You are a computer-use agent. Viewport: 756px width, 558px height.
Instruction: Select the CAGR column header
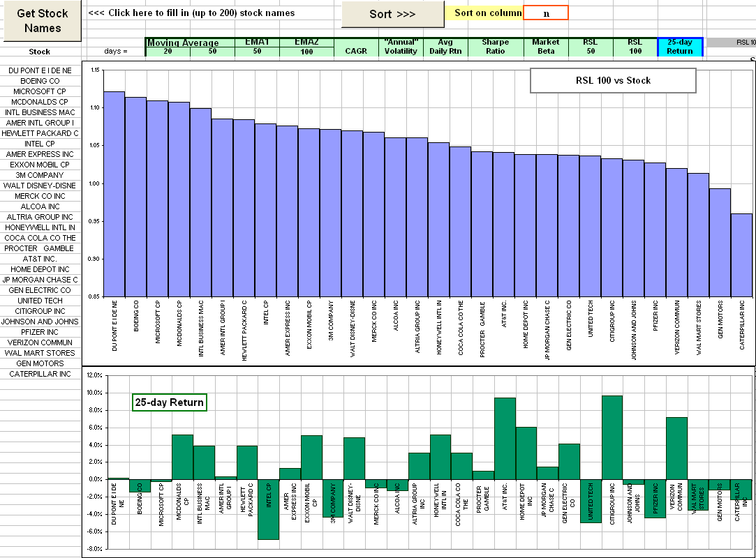click(x=356, y=47)
